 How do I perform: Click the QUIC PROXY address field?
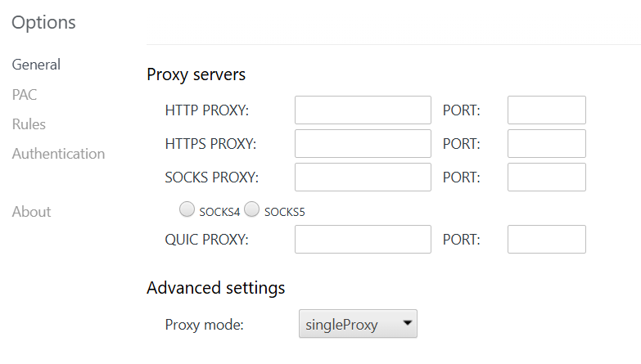tap(363, 240)
